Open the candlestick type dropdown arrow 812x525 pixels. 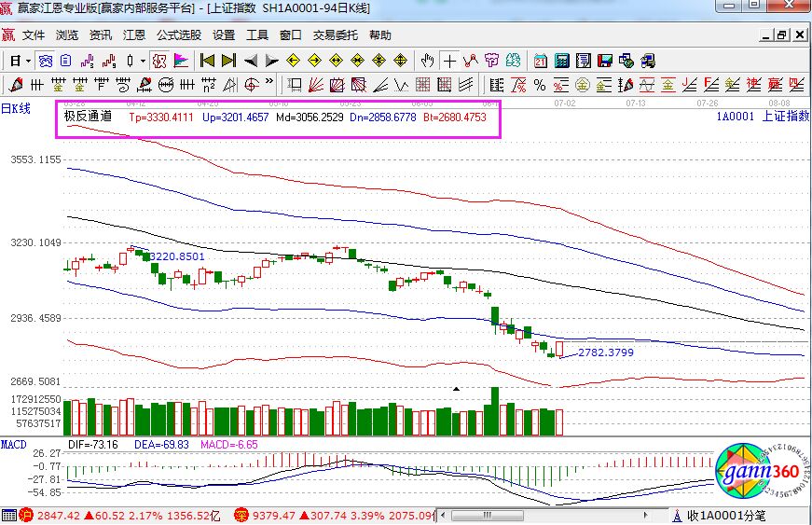[x=142, y=61]
